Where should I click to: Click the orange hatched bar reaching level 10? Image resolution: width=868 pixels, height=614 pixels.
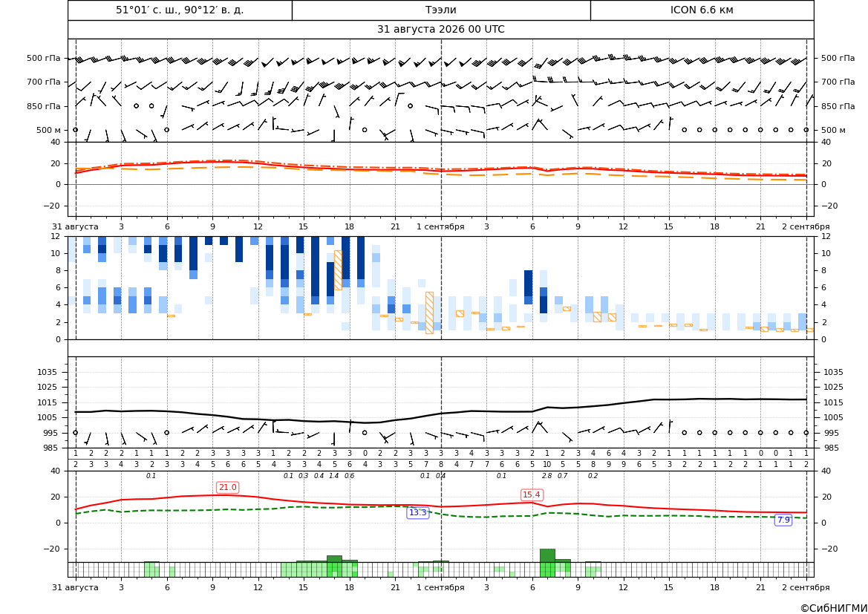coord(338,270)
